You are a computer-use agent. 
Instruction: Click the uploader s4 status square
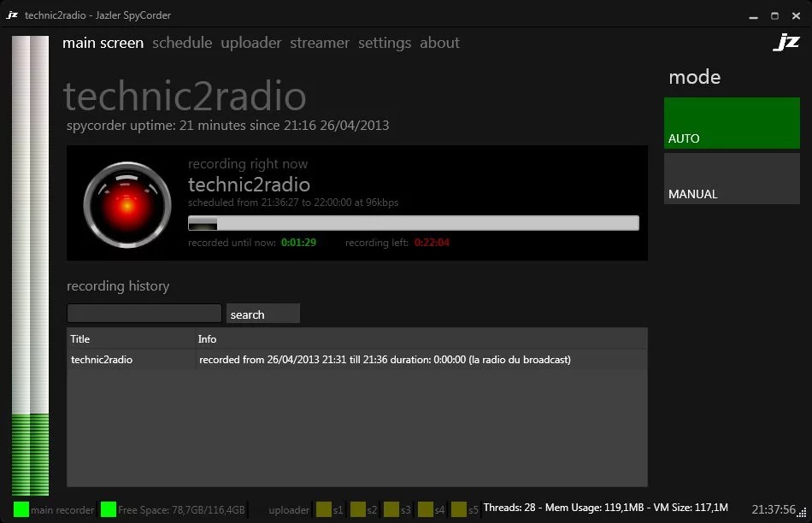[425, 509]
